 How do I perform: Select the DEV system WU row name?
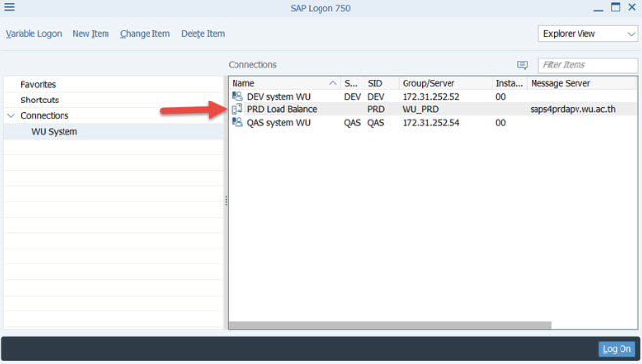coord(278,96)
